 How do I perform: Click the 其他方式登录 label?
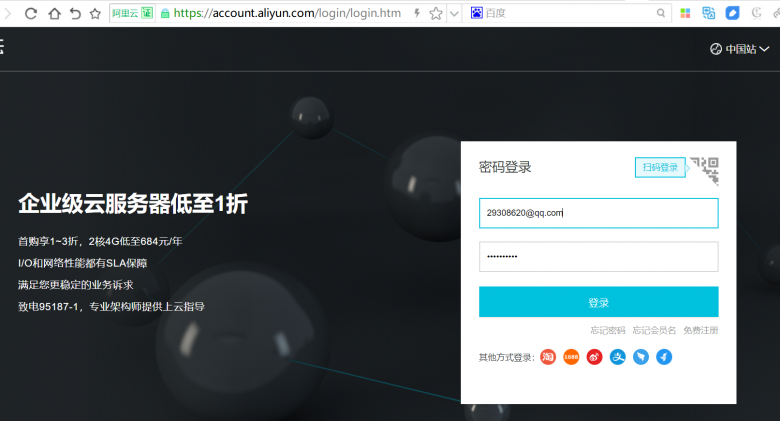[x=506, y=357]
